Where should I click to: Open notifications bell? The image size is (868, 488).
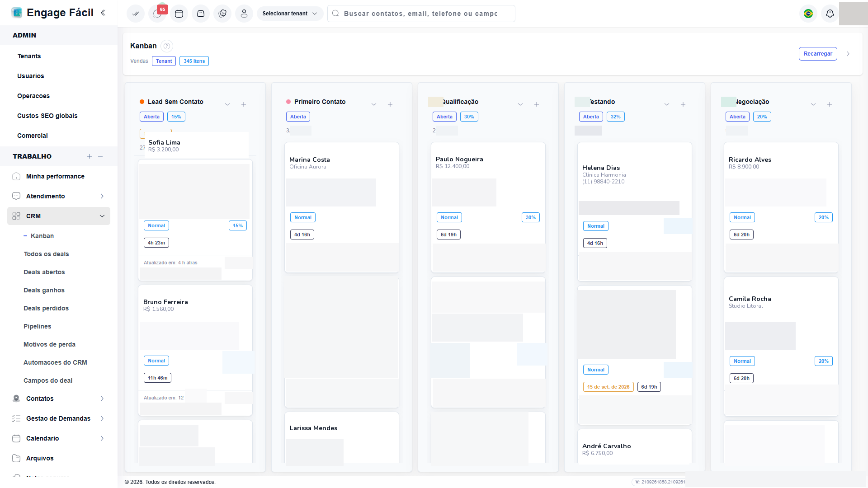tap(830, 14)
